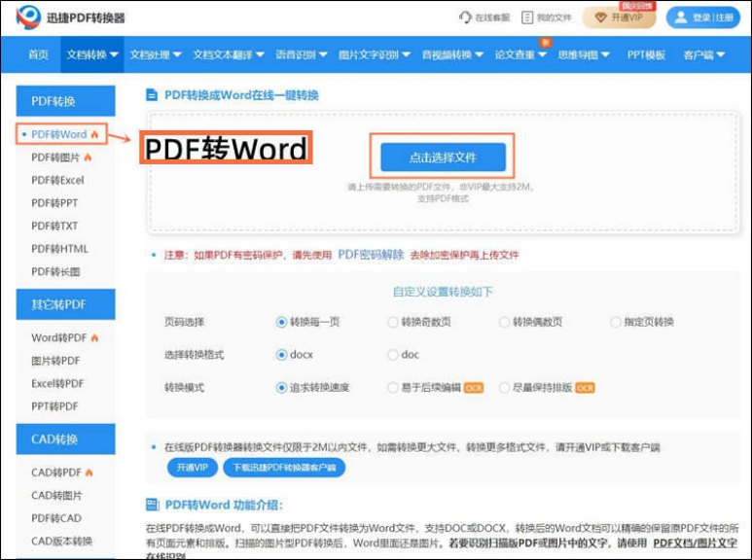
Task: Click the fire icon beside Word转PDF
Action: click(x=95, y=338)
